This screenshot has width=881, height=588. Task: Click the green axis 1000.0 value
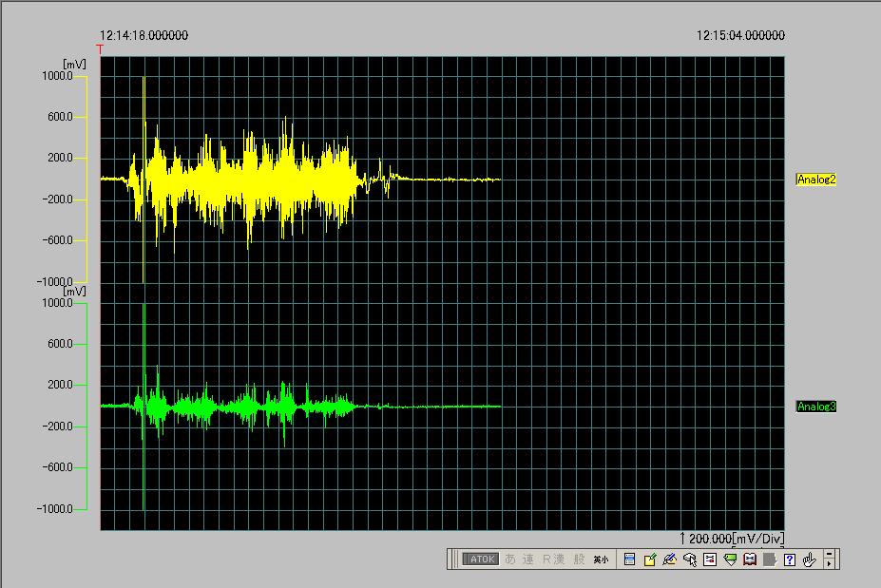pyautogui.click(x=57, y=303)
